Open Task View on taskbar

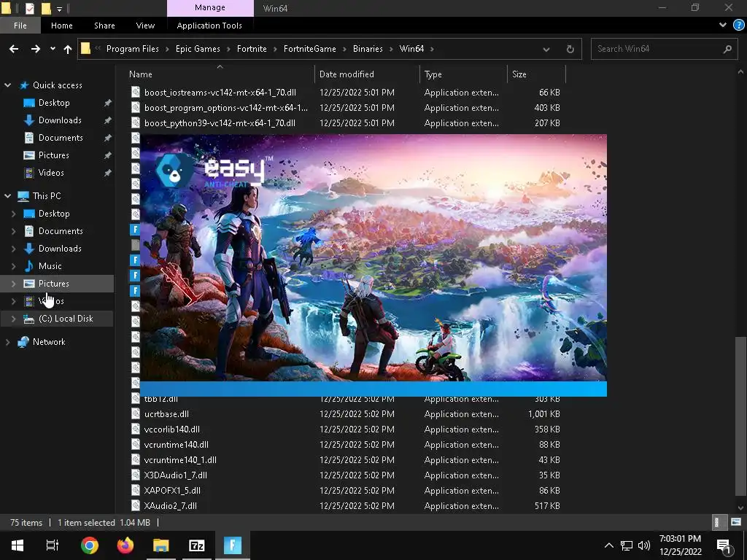point(52,545)
